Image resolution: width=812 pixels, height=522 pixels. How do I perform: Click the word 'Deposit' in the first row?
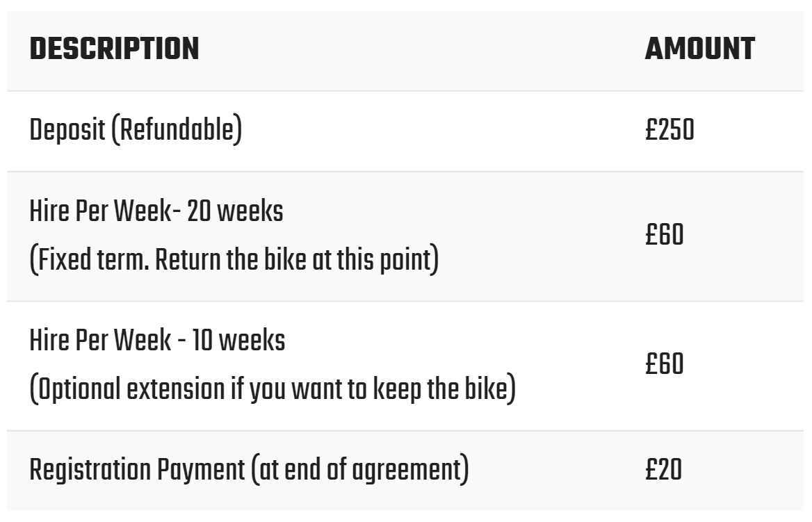pyautogui.click(x=67, y=129)
